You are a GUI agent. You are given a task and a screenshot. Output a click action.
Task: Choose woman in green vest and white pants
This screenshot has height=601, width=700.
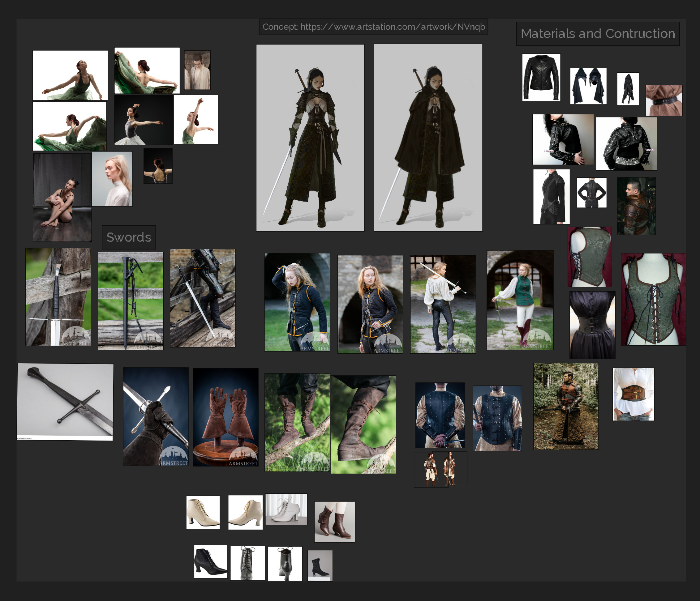(520, 300)
